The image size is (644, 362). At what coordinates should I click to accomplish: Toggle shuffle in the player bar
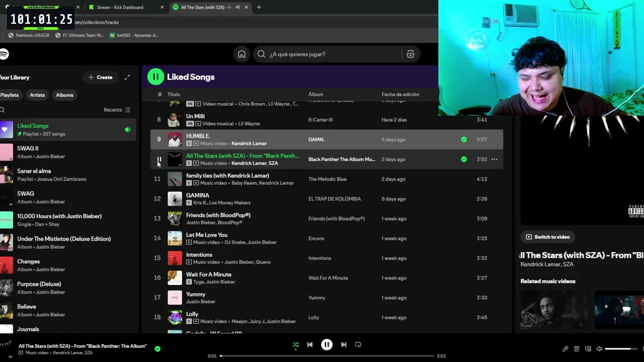point(296,345)
